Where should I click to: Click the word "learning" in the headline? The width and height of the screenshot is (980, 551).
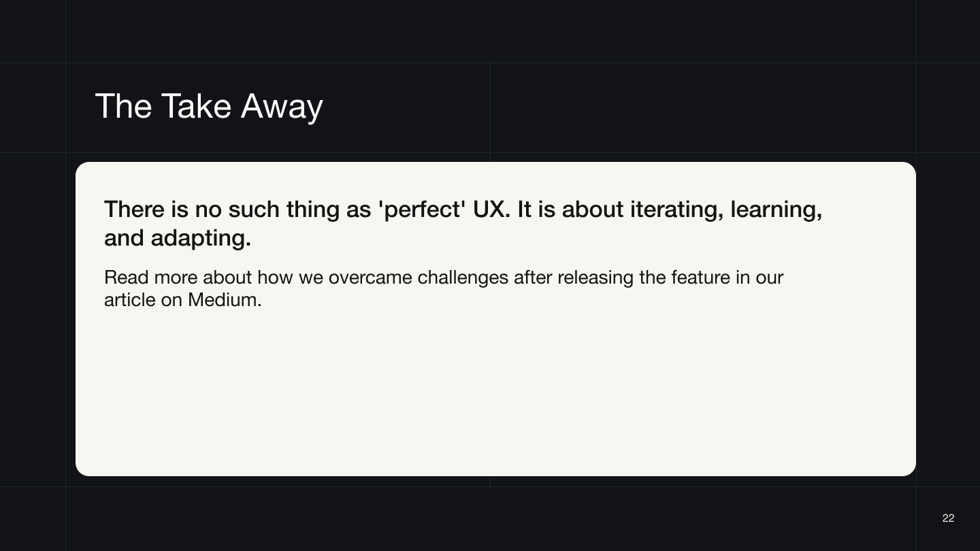775,210
